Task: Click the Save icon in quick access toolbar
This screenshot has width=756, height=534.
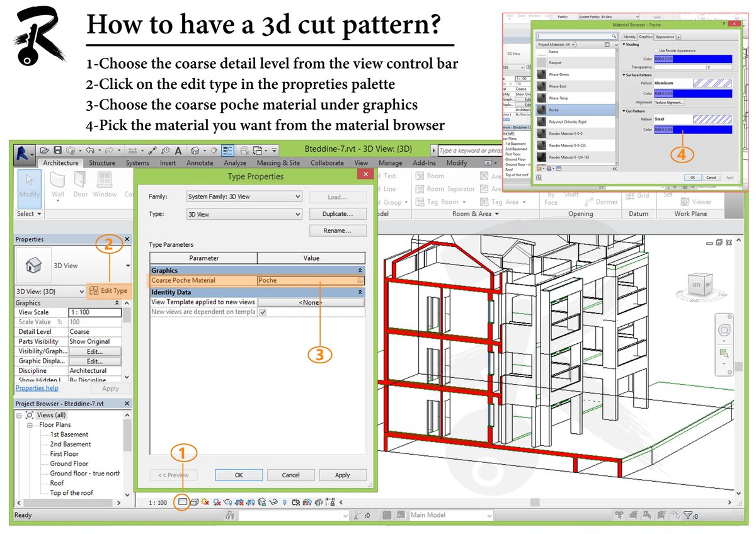Action: (x=57, y=151)
